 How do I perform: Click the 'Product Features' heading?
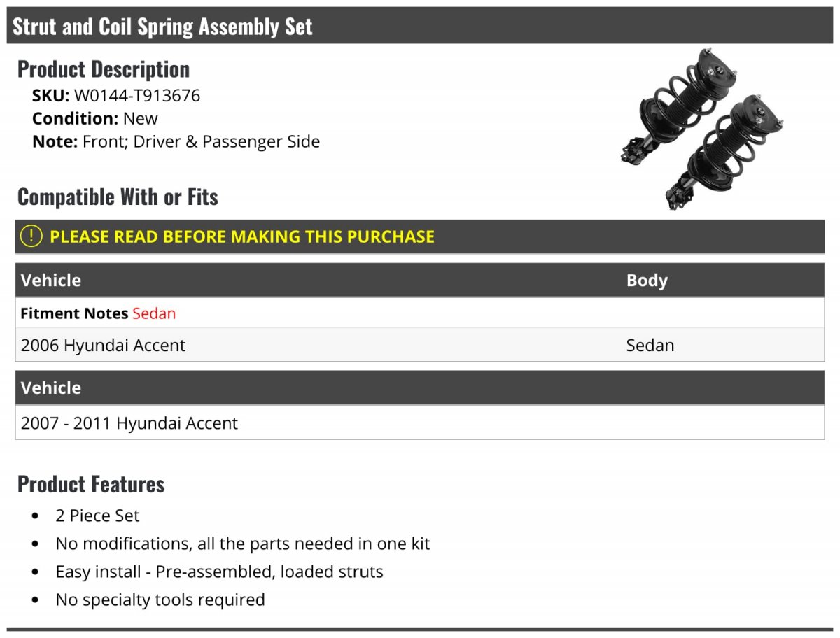pyautogui.click(x=91, y=484)
